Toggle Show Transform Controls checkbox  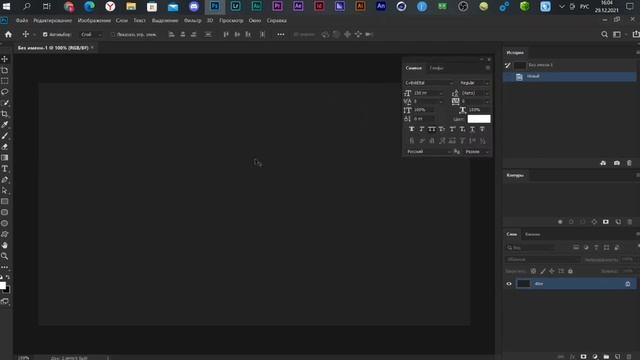113,35
